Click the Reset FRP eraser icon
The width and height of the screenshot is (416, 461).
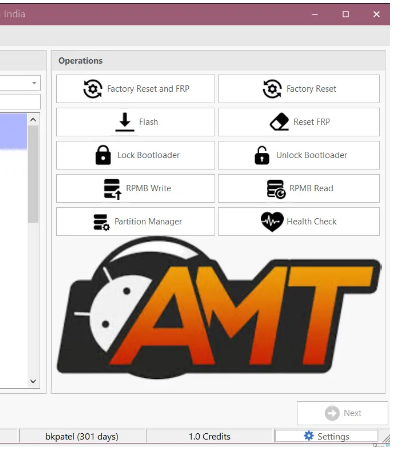pyautogui.click(x=279, y=122)
